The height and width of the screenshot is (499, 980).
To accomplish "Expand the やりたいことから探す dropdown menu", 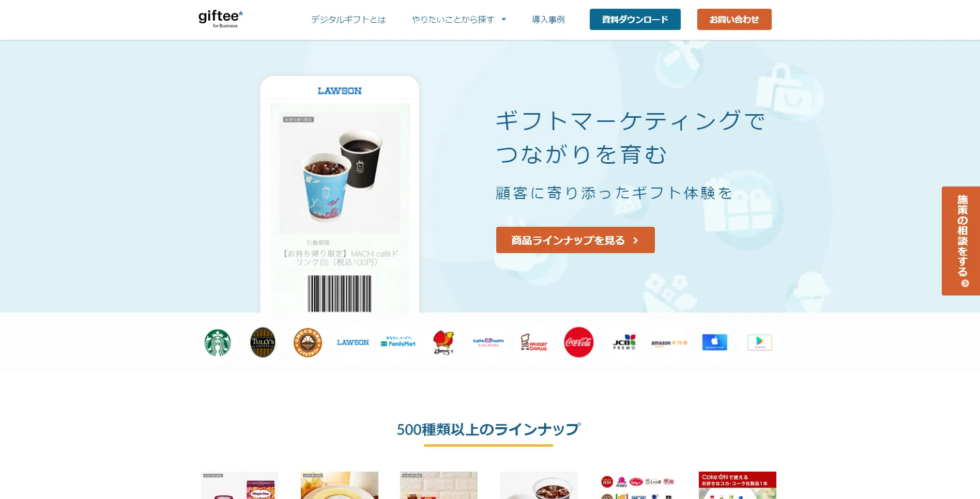I will pos(459,20).
